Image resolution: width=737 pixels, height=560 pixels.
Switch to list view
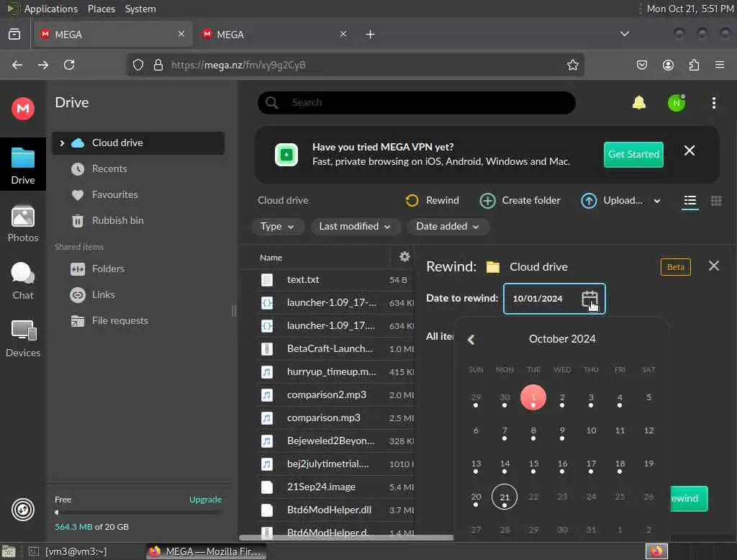coord(689,201)
